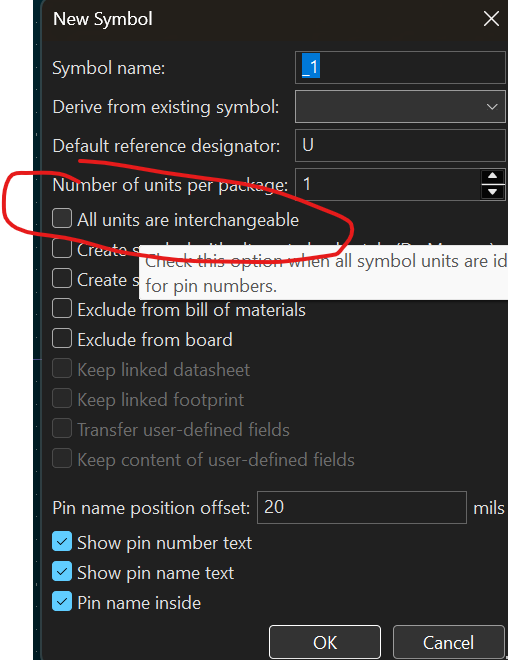Click the Default reference designator field
508x660 pixels.
coord(400,146)
